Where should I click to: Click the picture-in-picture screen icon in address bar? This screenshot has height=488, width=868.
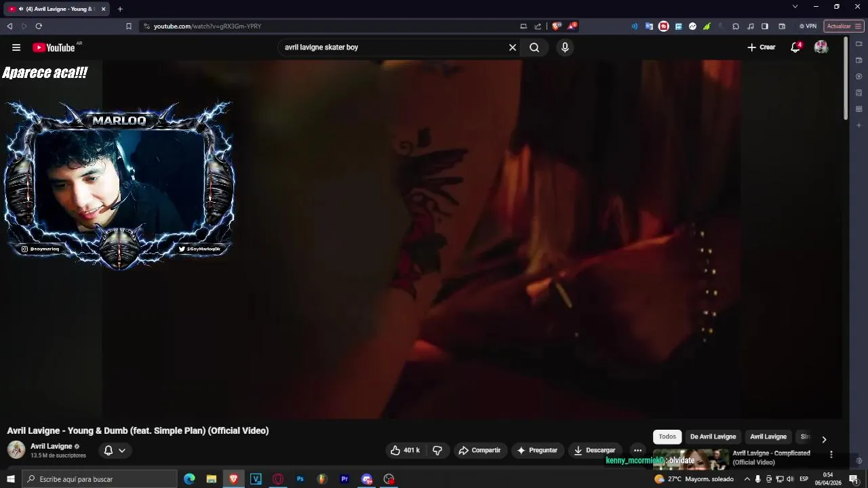523,26
